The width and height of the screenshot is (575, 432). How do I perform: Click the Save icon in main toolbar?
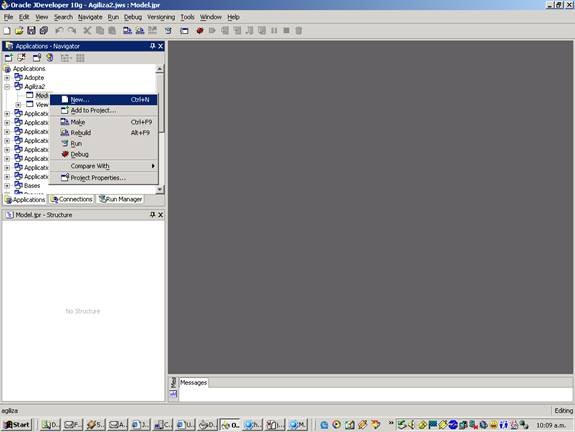(x=32, y=30)
